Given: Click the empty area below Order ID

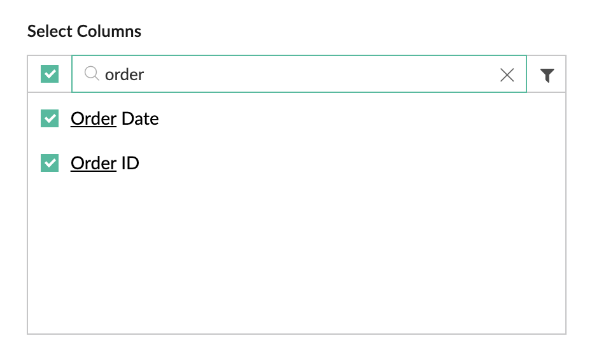Looking at the screenshot, I should coord(296,255).
